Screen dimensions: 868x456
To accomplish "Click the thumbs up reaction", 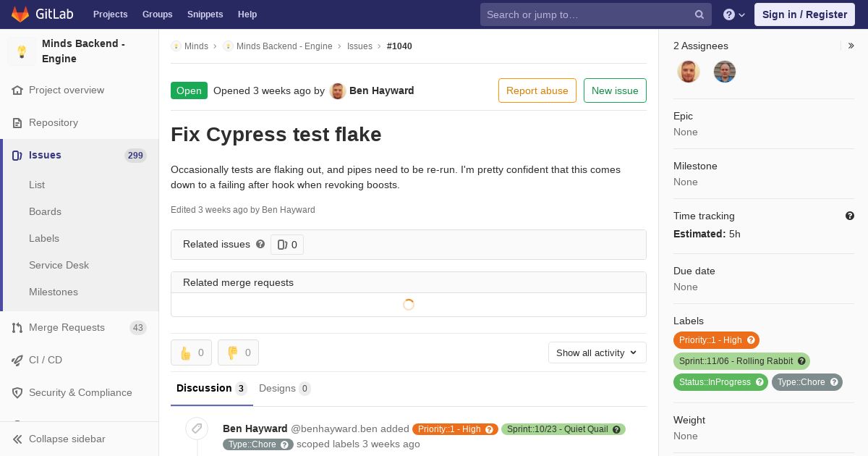I will pyautogui.click(x=191, y=352).
